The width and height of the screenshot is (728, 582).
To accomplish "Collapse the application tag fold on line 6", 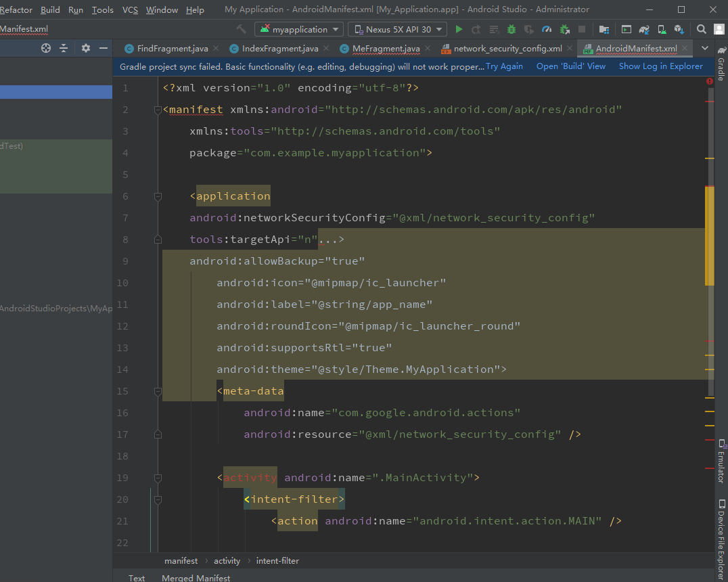I will point(158,196).
